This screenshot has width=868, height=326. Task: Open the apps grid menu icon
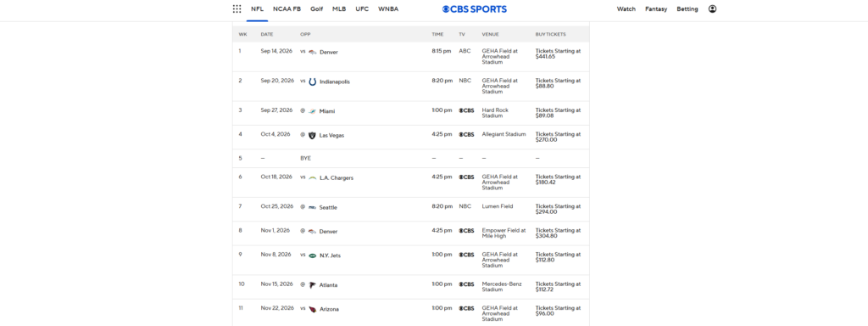click(x=237, y=8)
